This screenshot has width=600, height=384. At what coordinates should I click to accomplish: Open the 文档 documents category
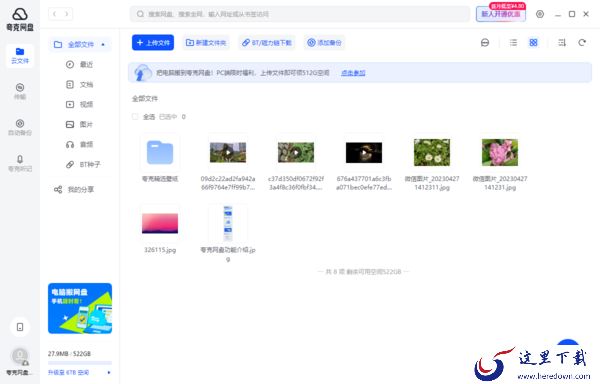point(80,85)
